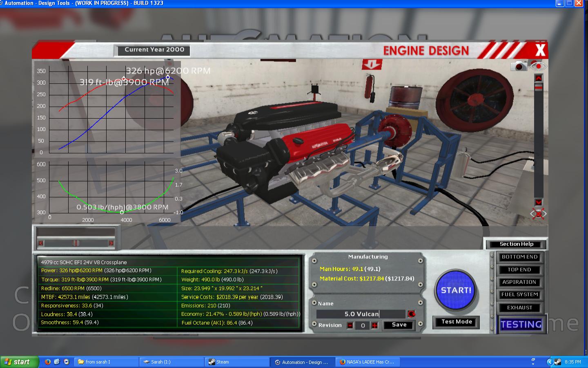Click the engine Size dimensions stat

tap(222, 288)
